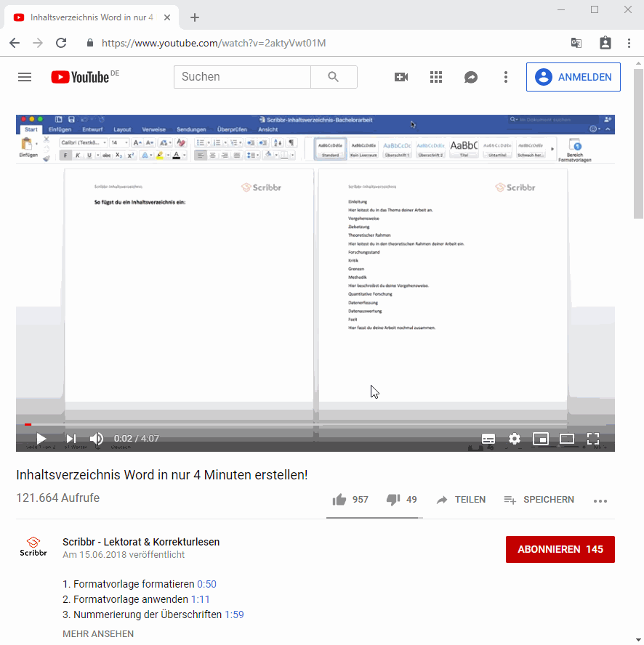The image size is (644, 645).
Task: Open the messages share bubble icon
Action: click(x=471, y=77)
